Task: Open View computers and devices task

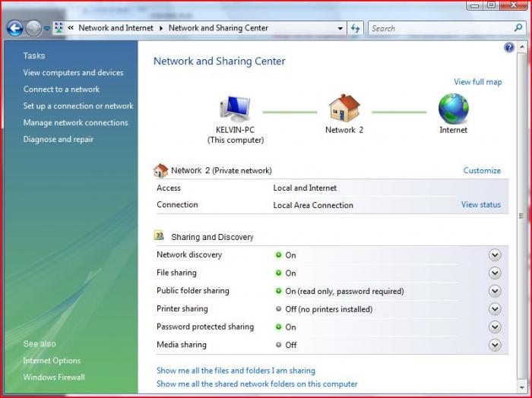Action: click(x=73, y=73)
